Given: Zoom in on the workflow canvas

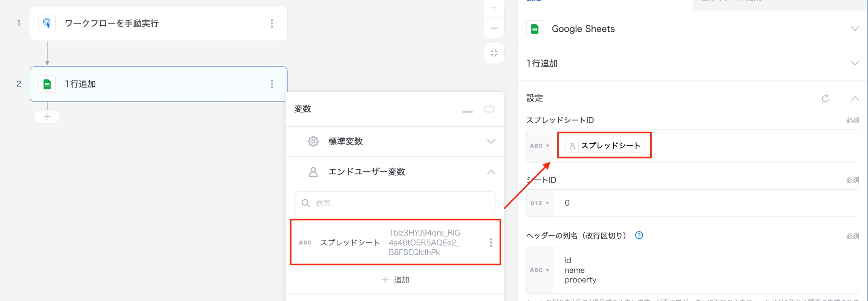Looking at the screenshot, I should click(494, 8).
